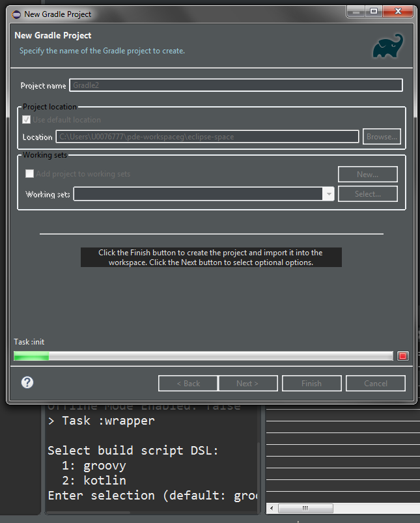This screenshot has width=420, height=523.
Task: Click the Finish button hint message text
Action: click(x=211, y=257)
